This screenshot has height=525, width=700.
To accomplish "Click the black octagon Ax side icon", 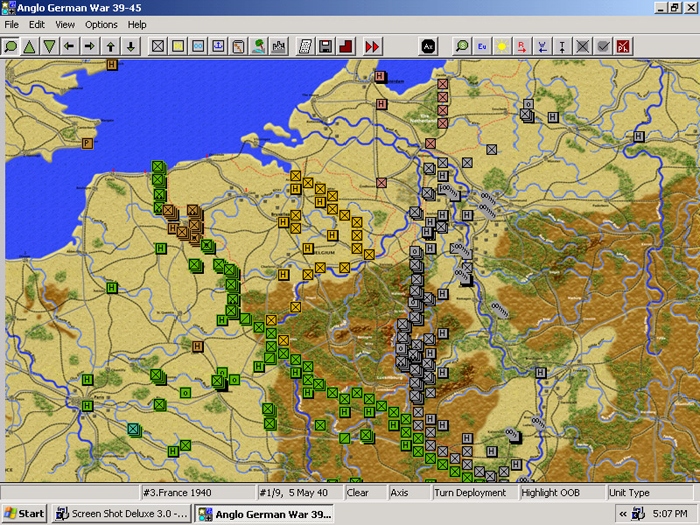I will pos(428,46).
